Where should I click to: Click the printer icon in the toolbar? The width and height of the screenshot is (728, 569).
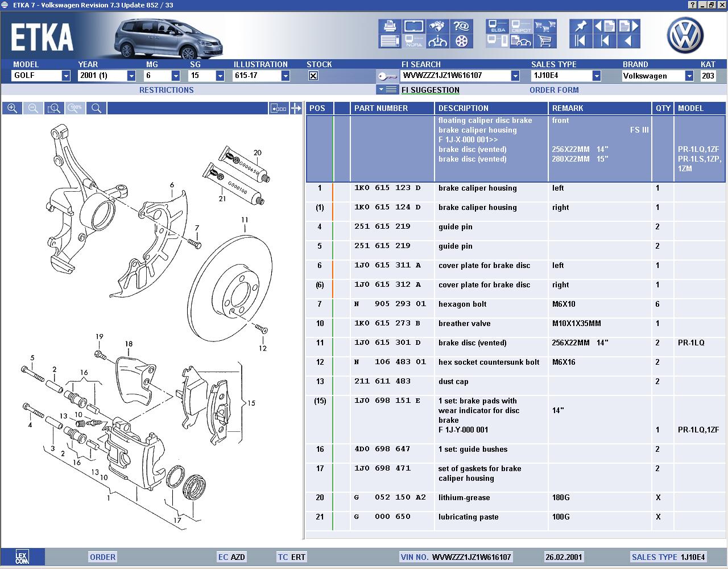point(390,26)
